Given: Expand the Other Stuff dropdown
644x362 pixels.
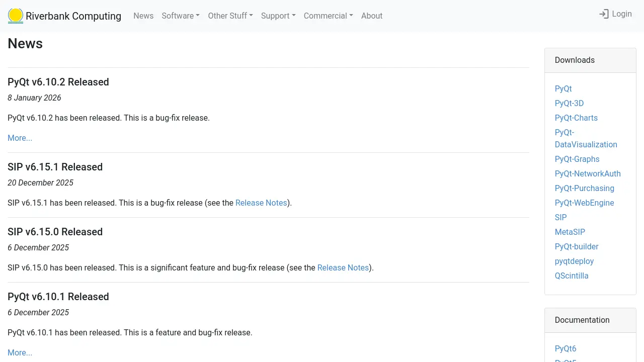Looking at the screenshot, I should click(230, 16).
